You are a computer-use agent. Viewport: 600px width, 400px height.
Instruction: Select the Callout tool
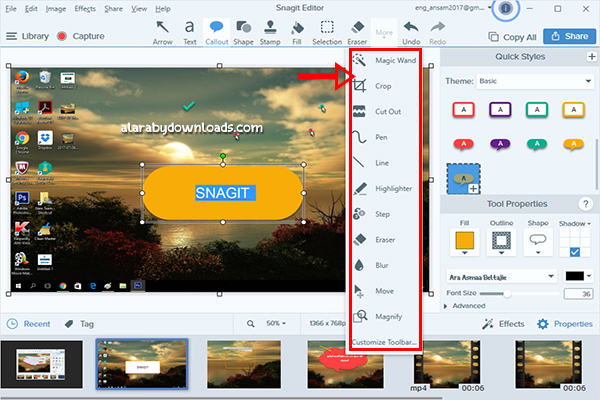pyautogui.click(x=217, y=33)
